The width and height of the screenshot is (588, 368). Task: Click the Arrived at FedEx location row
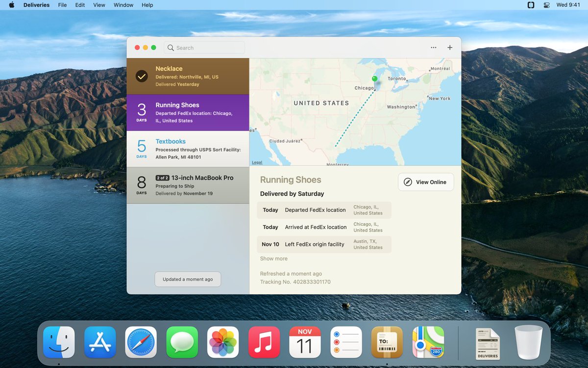click(324, 227)
